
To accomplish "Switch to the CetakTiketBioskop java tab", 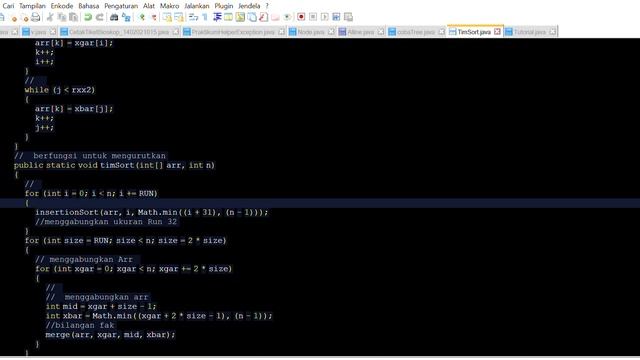I will (119, 32).
